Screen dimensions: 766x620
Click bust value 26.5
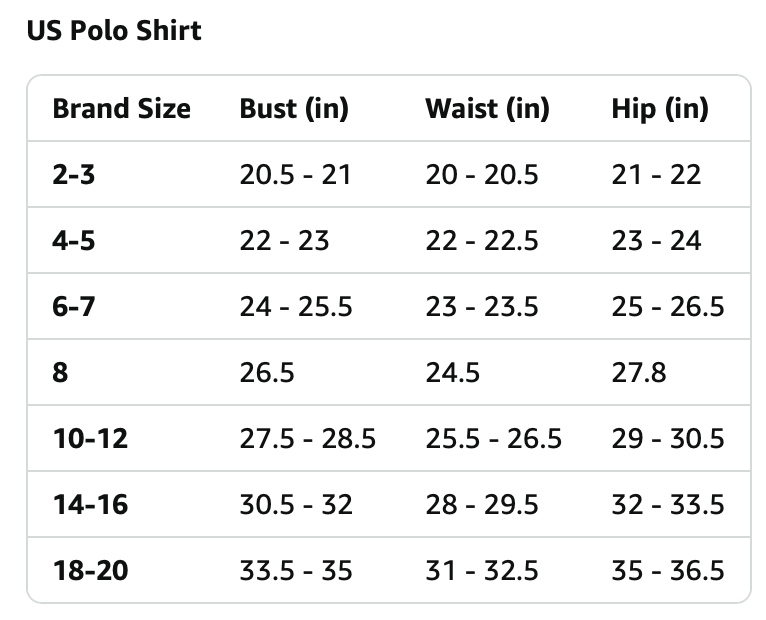[267, 372]
